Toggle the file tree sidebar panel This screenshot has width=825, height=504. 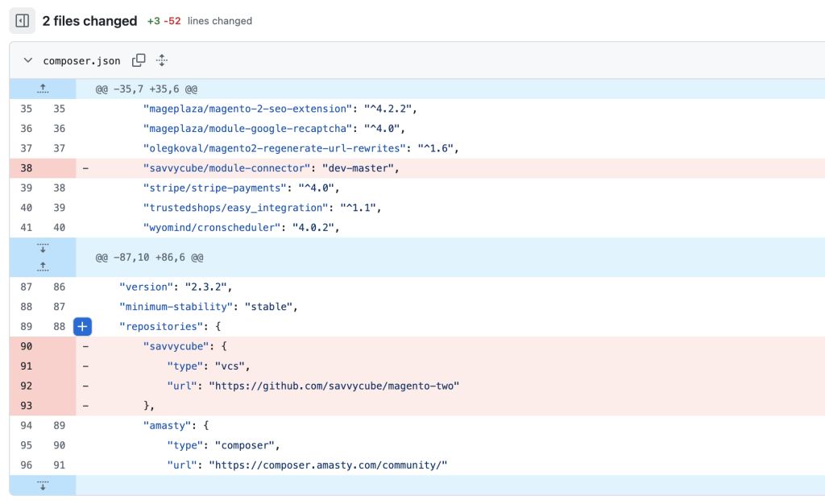[23, 21]
